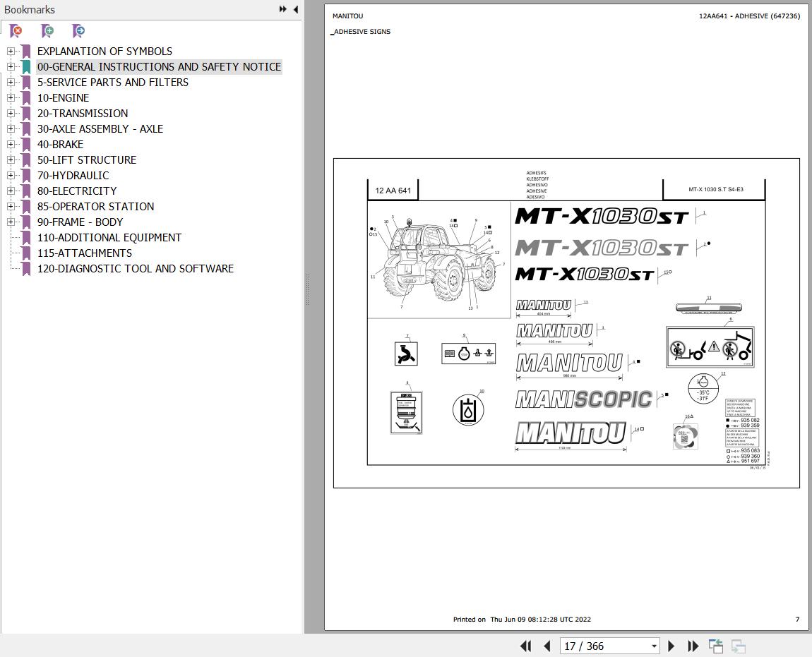The width and height of the screenshot is (812, 657).
Task: Click the MANITOU header text on the page
Action: [x=348, y=16]
